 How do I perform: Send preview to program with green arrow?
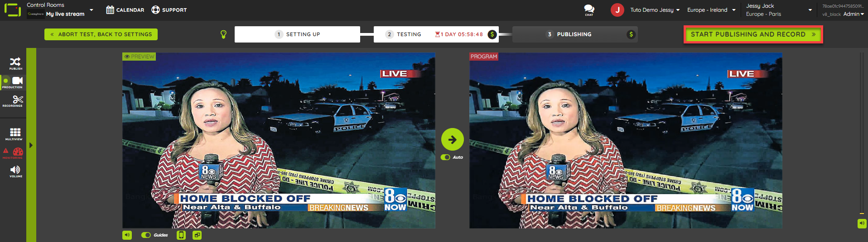coord(452,139)
